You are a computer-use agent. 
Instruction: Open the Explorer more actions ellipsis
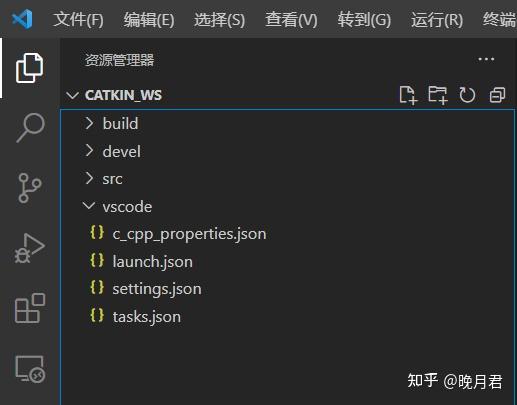486,59
